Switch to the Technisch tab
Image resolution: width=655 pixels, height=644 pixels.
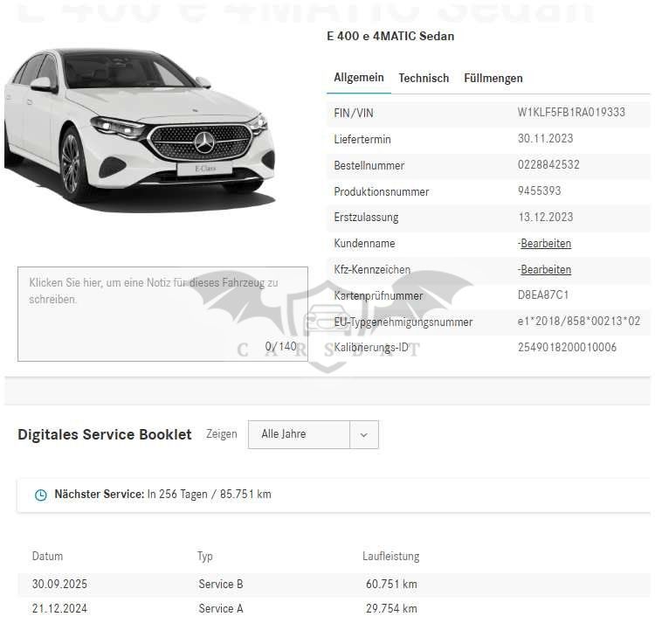point(424,78)
